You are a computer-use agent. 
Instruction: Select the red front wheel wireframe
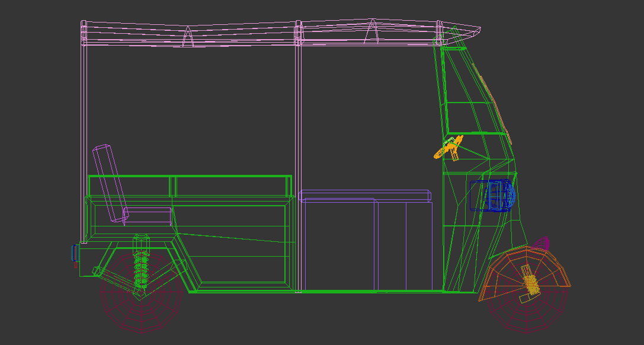[527, 291]
